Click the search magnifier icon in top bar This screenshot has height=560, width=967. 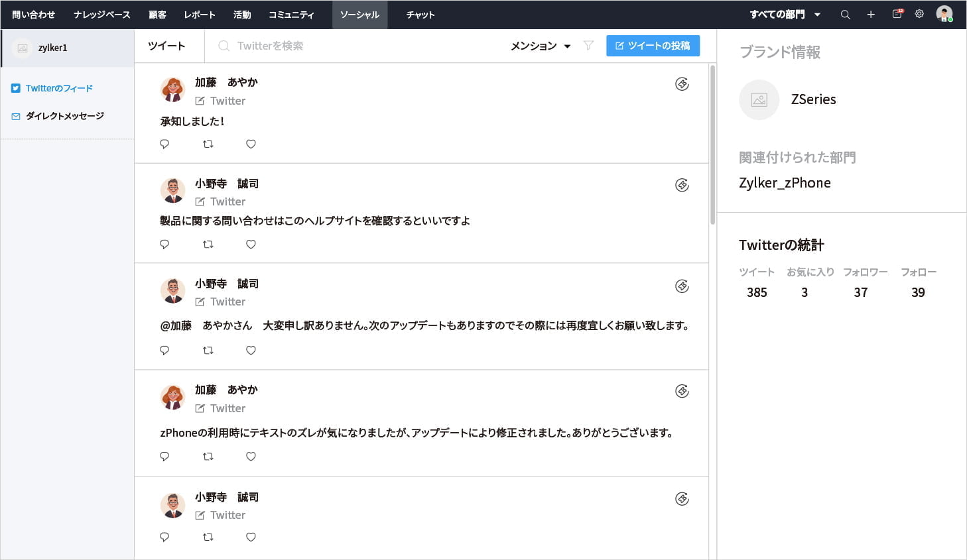point(845,15)
